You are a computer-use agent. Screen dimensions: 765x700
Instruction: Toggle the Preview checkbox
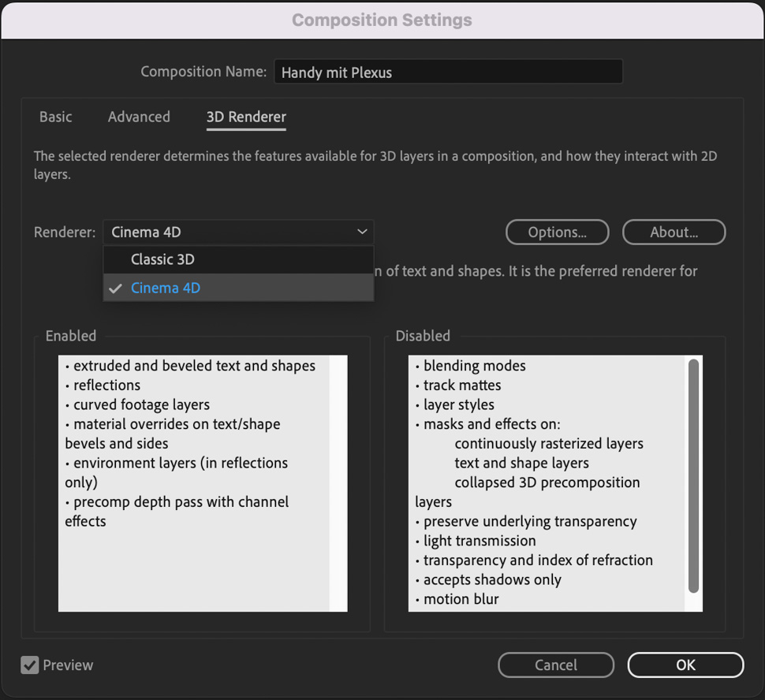30,665
